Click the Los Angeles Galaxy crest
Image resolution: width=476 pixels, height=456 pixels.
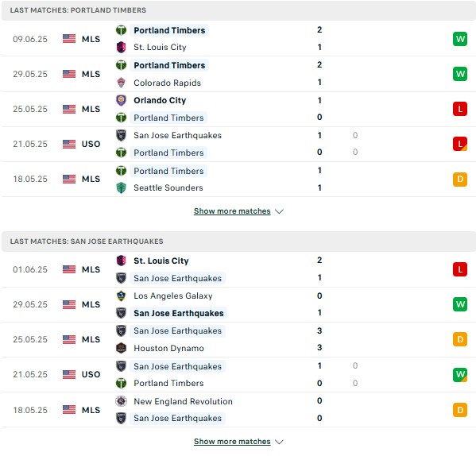tap(121, 296)
